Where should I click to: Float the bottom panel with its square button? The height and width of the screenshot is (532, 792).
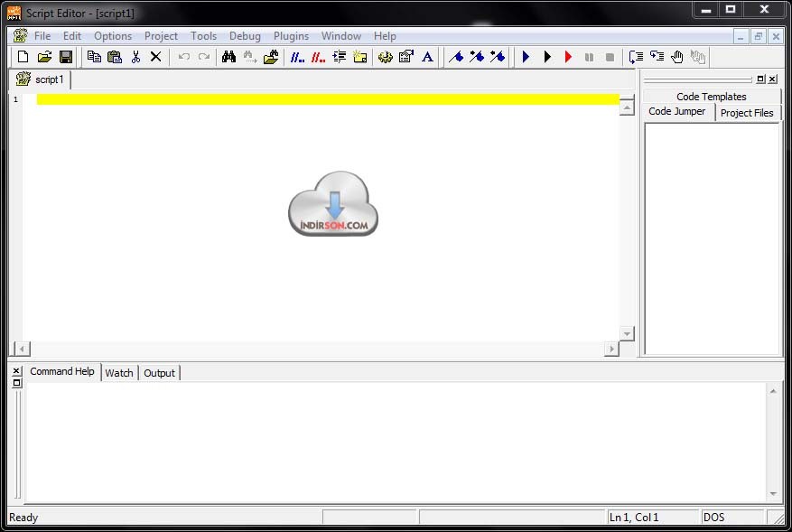tap(16, 383)
